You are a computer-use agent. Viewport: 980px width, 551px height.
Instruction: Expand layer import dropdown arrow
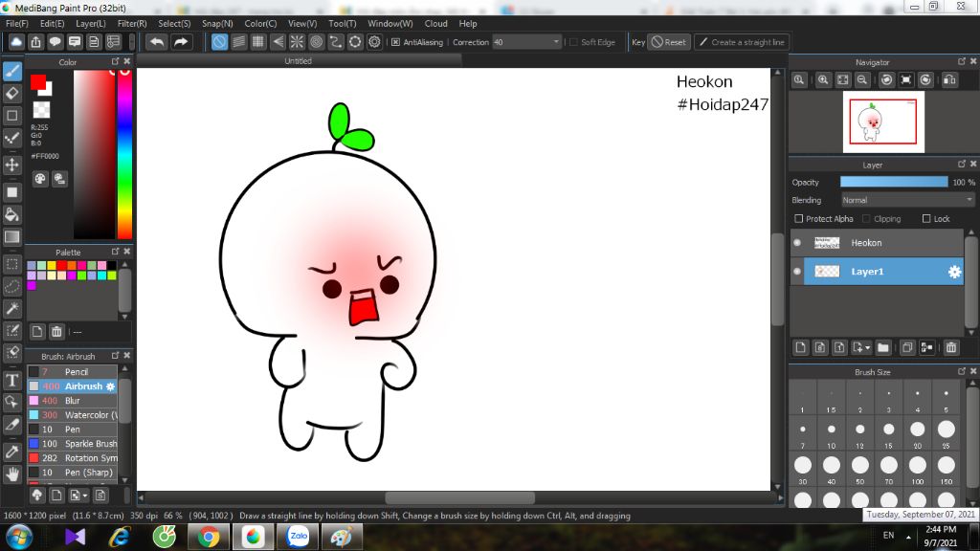[x=867, y=348]
